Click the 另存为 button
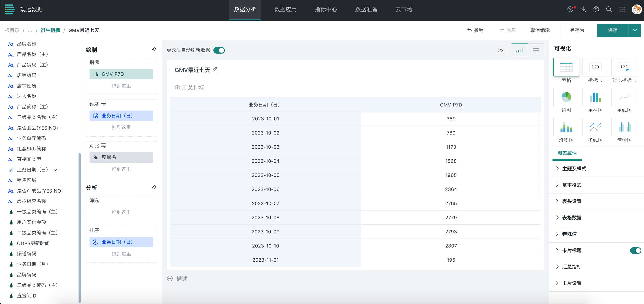 pos(577,30)
